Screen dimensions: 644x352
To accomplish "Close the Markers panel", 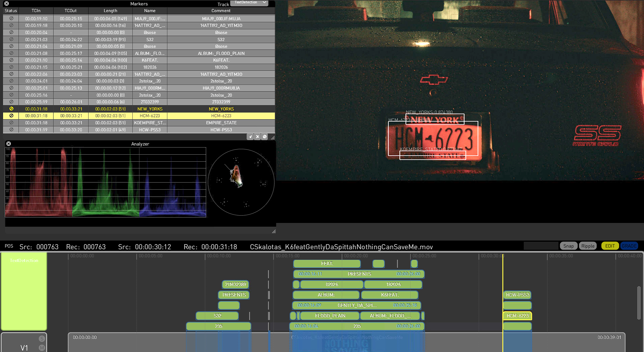I will tap(6, 4).
